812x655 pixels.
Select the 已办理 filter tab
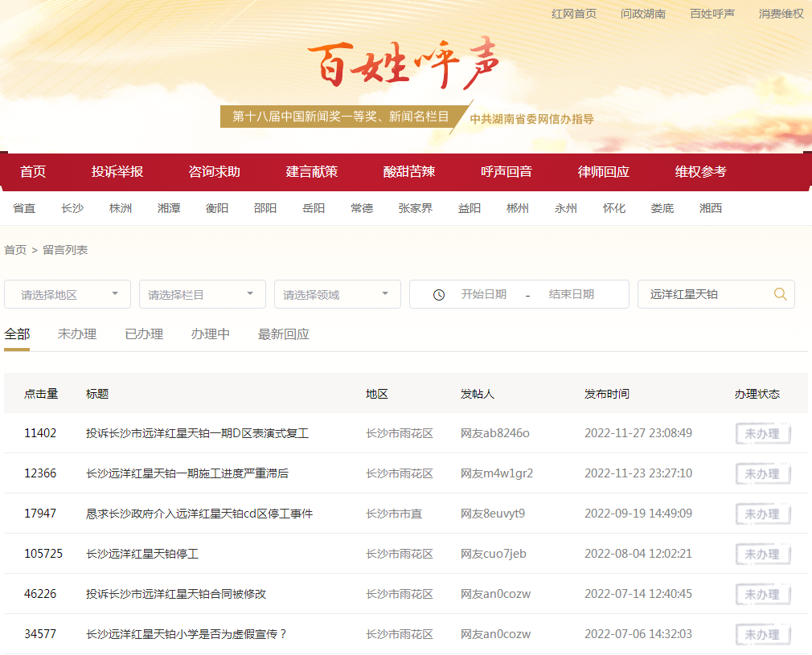coord(143,334)
